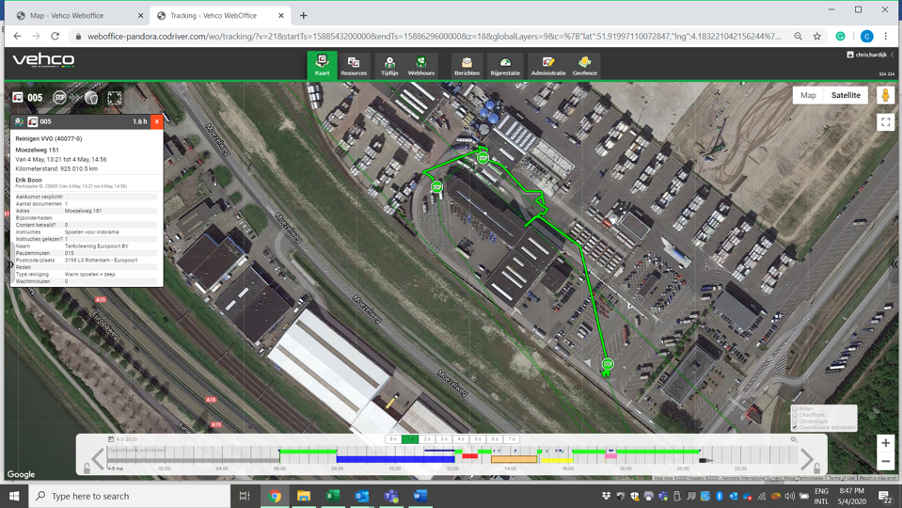Open a new browser tab
Image resolution: width=902 pixels, height=508 pixels.
click(303, 16)
